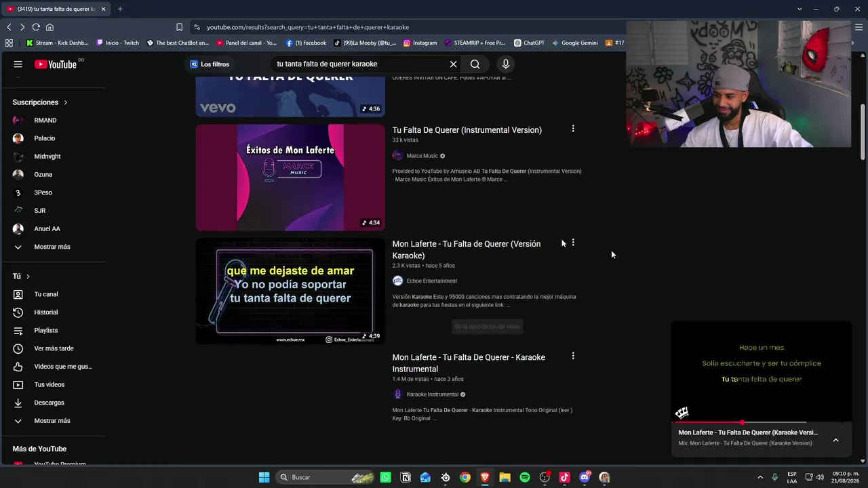Visit the Echoe Entertainment channel
The width and height of the screenshot is (868, 488).
tap(432, 281)
